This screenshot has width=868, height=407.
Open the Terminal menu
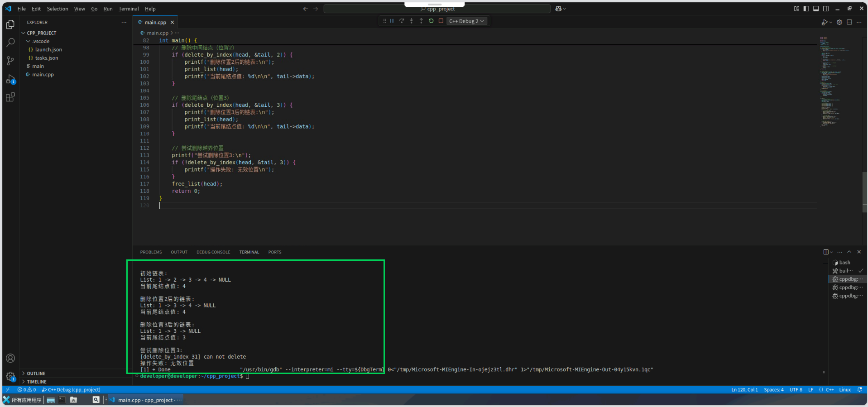click(129, 9)
